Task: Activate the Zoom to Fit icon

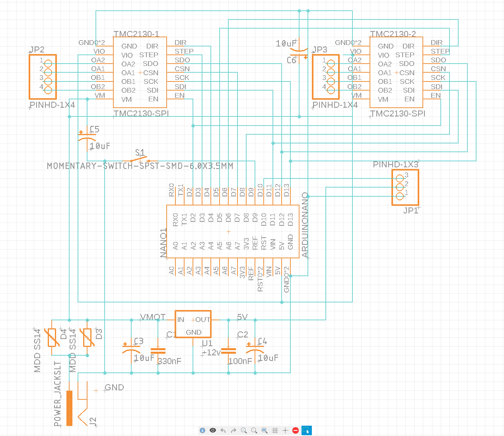Action: tap(265, 430)
